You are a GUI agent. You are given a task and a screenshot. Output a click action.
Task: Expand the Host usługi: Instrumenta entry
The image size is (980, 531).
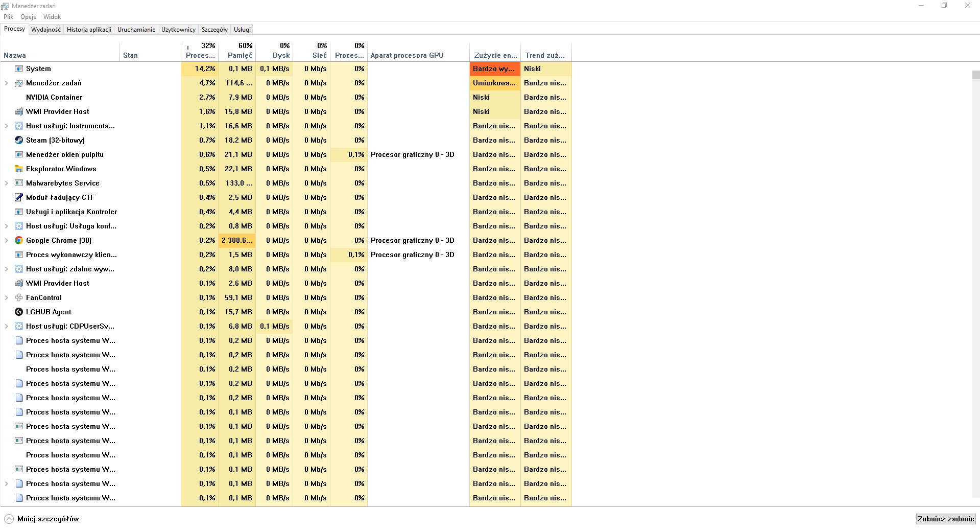click(x=6, y=126)
